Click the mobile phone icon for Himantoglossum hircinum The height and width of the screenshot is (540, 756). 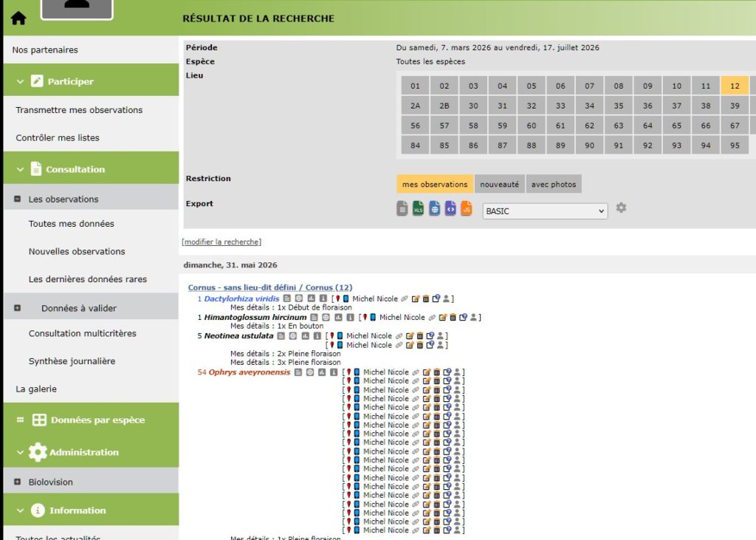pyautogui.click(x=373, y=317)
